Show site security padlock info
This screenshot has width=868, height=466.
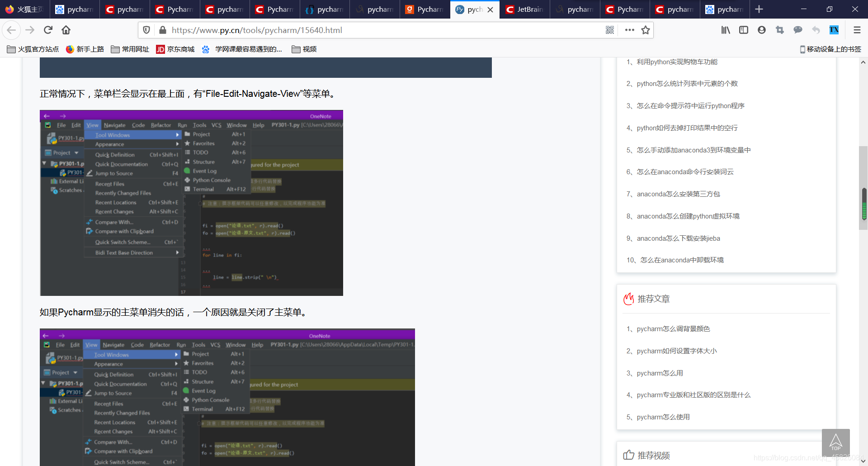point(162,30)
